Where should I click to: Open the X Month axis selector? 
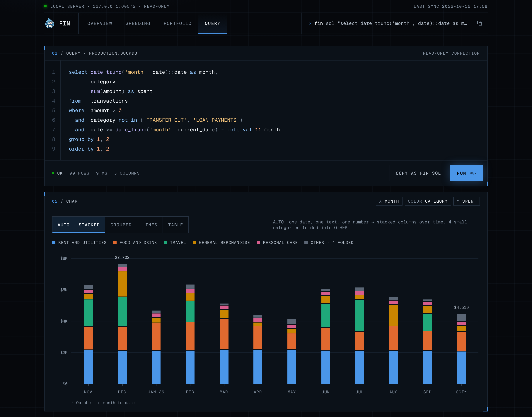[389, 201]
